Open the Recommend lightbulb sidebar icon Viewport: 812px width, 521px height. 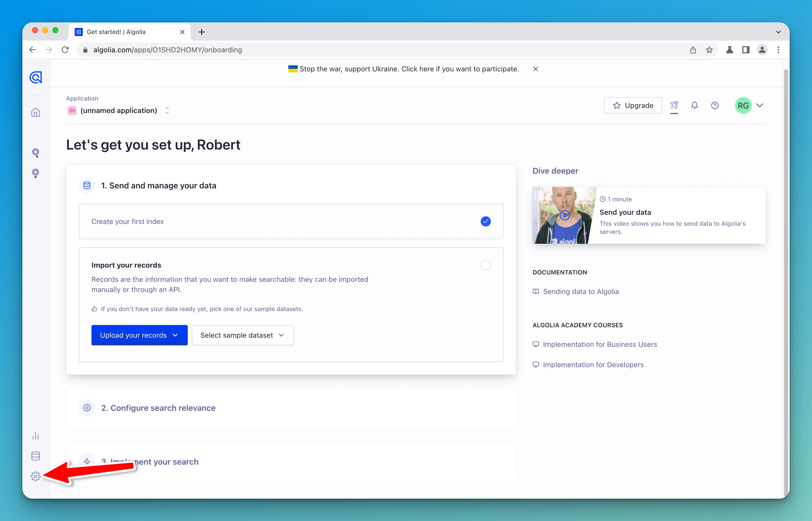[x=36, y=173]
